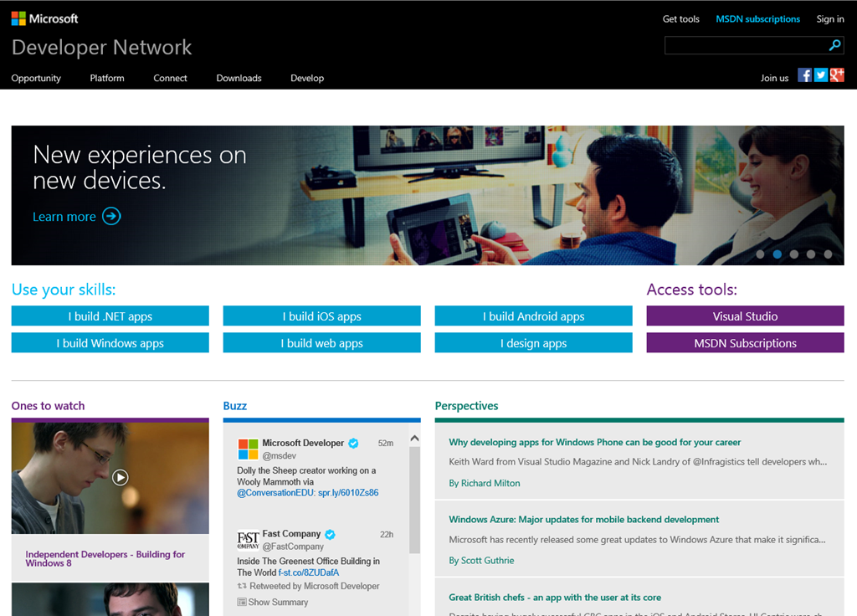
Task: Select the second highlighted carousel dot
Action: point(777,254)
